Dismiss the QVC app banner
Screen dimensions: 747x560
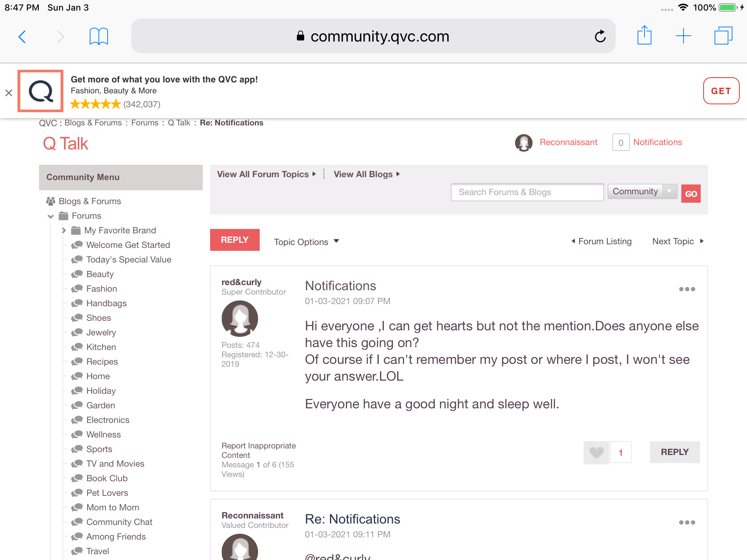9,93
